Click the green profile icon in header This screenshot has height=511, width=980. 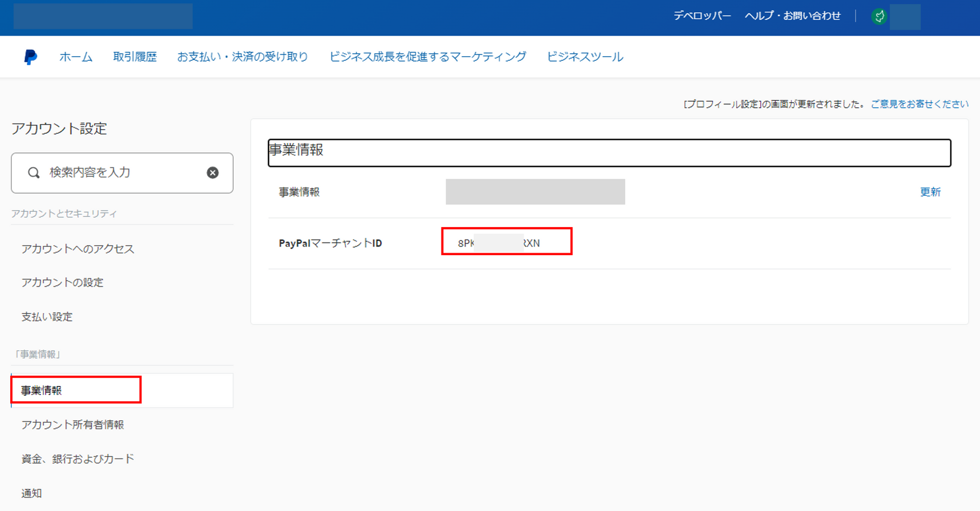tap(879, 17)
